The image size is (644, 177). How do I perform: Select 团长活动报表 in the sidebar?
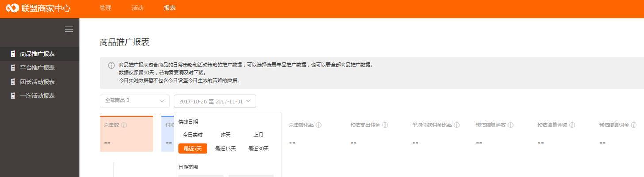point(39,81)
